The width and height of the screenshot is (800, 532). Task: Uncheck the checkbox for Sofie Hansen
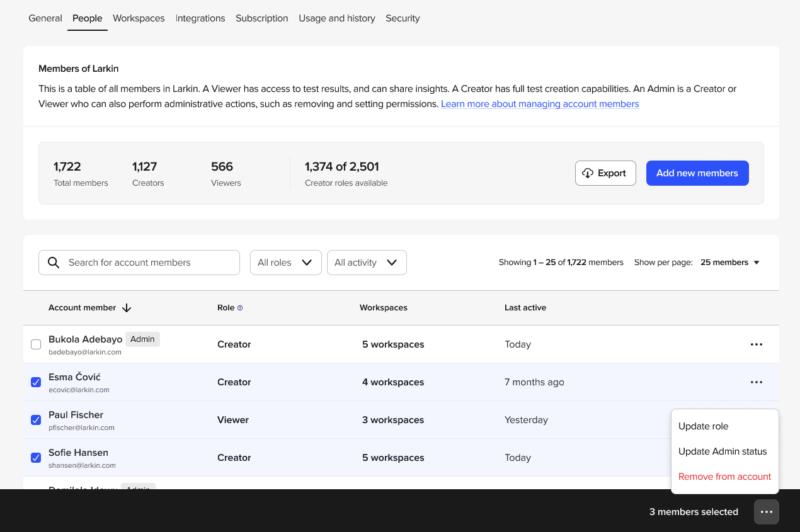pyautogui.click(x=36, y=458)
